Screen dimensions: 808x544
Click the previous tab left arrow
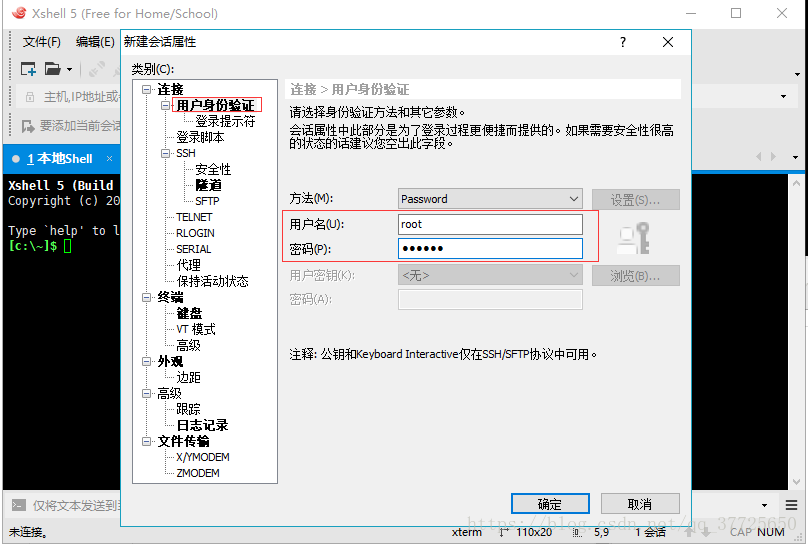759,156
